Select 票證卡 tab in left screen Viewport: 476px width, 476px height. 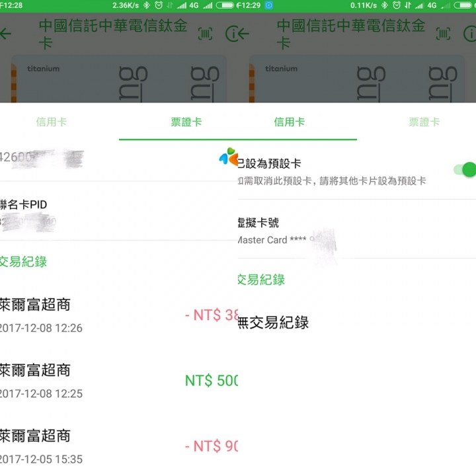pyautogui.click(x=186, y=122)
